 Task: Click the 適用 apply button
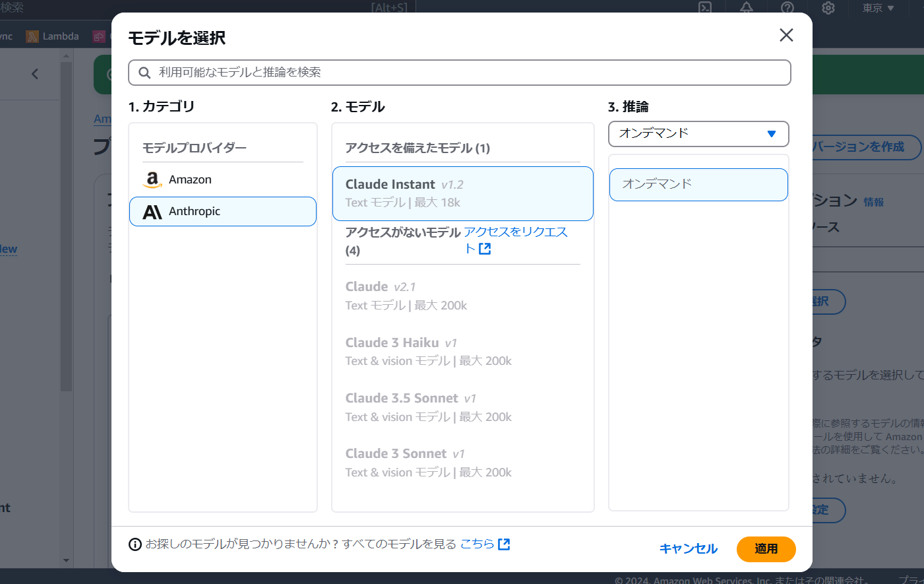pyautogui.click(x=766, y=549)
